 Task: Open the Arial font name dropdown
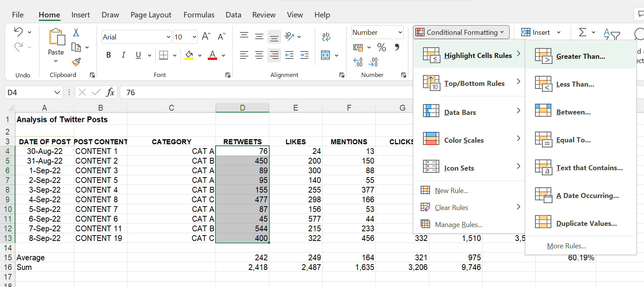pyautogui.click(x=168, y=37)
